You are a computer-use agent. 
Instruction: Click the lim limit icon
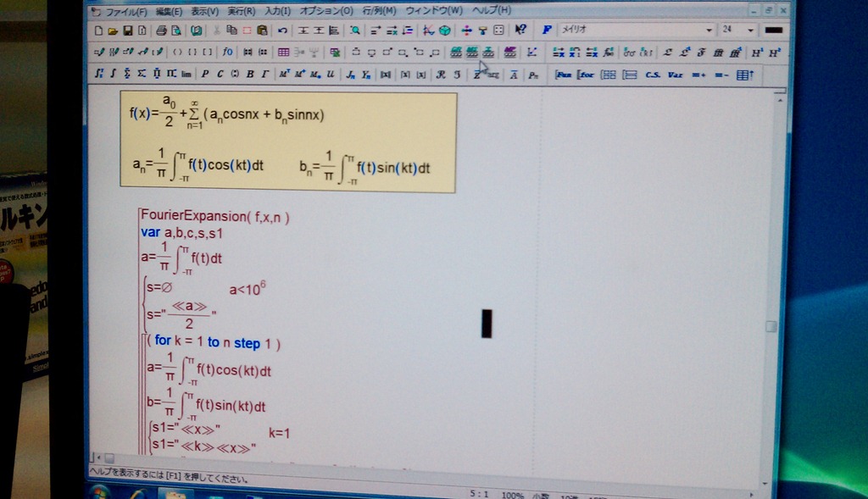(186, 74)
